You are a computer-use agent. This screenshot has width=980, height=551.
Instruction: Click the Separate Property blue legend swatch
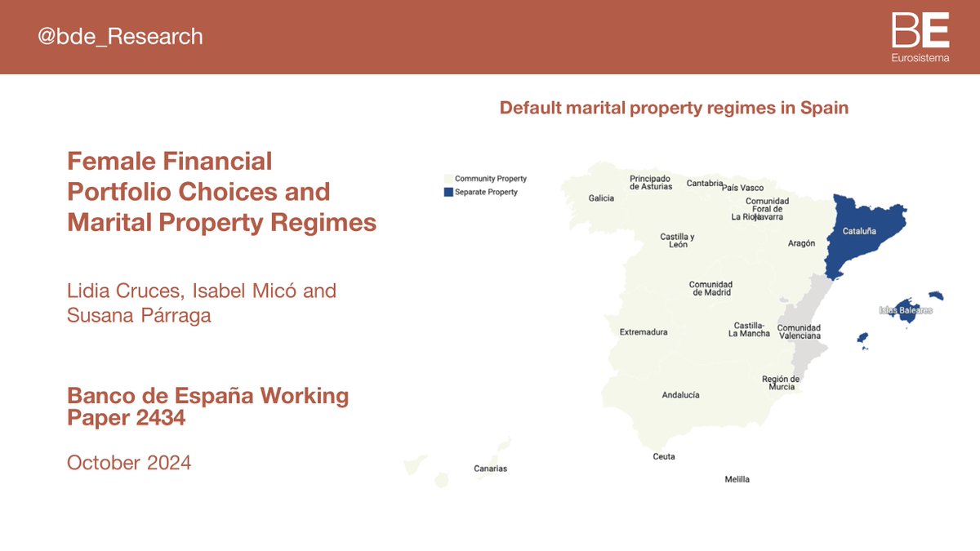coord(448,193)
